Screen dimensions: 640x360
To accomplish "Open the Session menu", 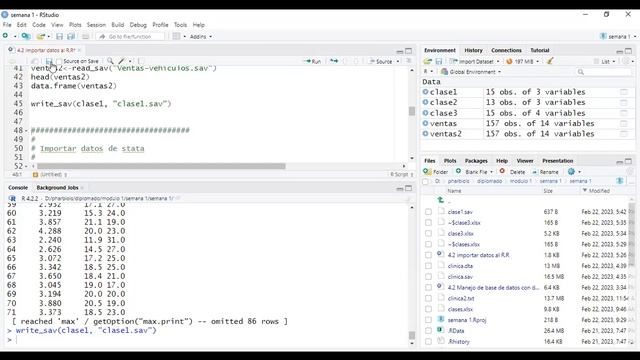I will (x=96, y=25).
